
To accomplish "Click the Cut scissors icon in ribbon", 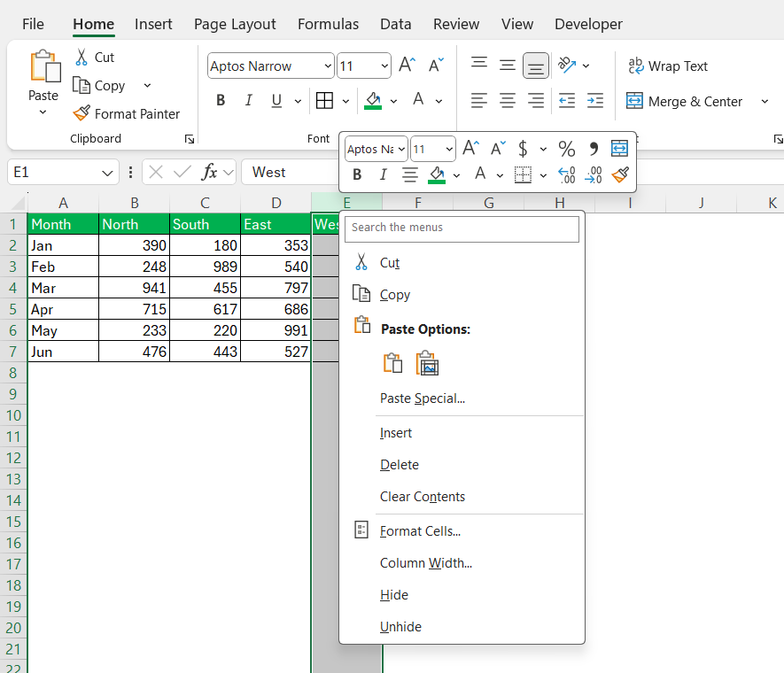I will click(82, 57).
